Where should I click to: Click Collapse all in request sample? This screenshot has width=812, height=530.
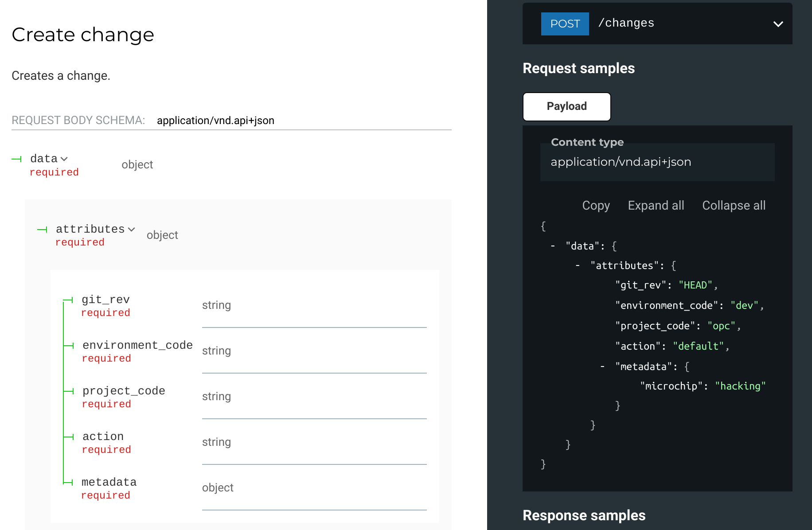coord(734,206)
